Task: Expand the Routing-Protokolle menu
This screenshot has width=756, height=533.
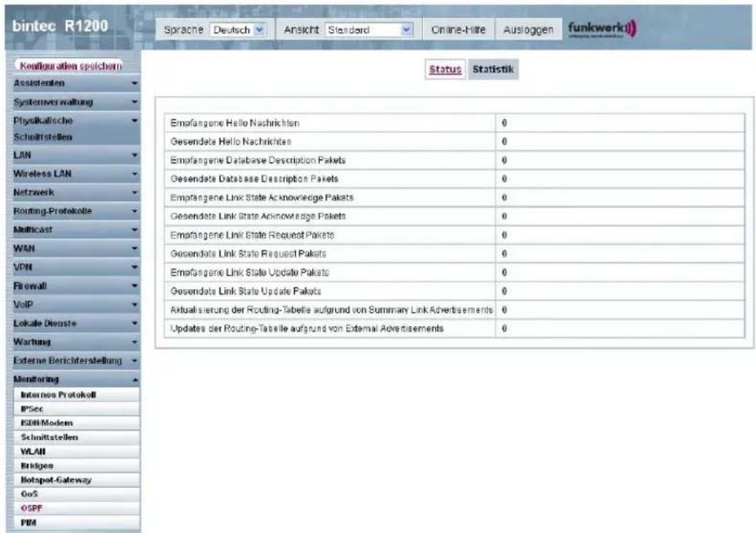Action: pos(73,211)
